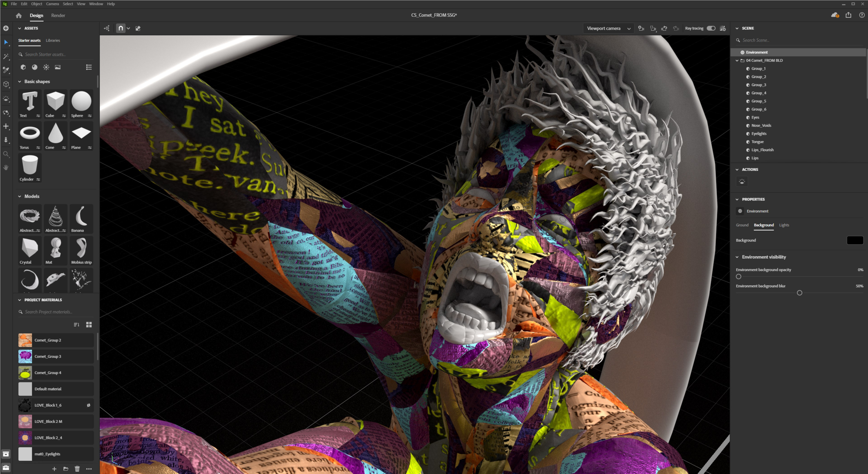Select Nose_Voids in scene tree
The image size is (868, 474).
[761, 126]
